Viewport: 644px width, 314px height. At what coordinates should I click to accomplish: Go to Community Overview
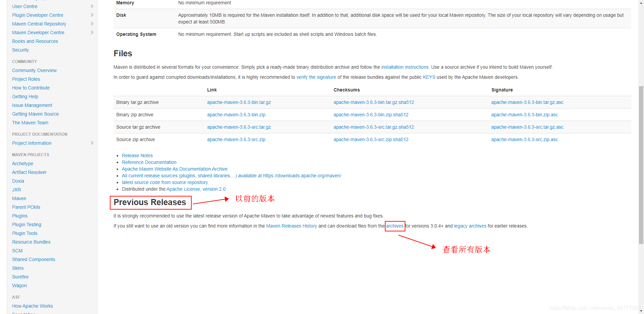[x=34, y=70]
